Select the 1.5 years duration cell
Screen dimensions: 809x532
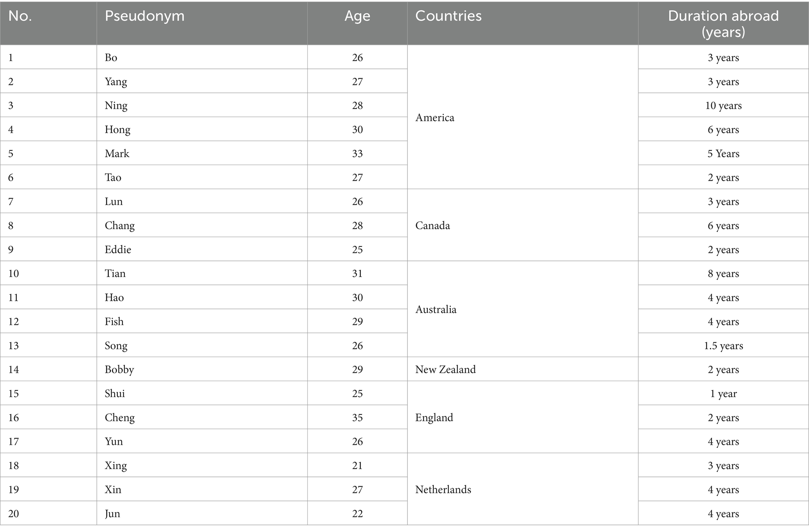pyautogui.click(x=723, y=345)
